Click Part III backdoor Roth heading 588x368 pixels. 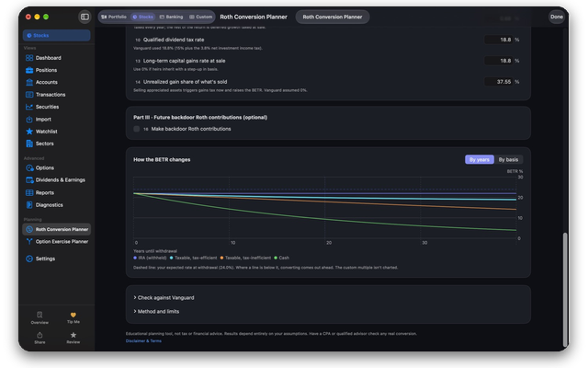click(200, 118)
